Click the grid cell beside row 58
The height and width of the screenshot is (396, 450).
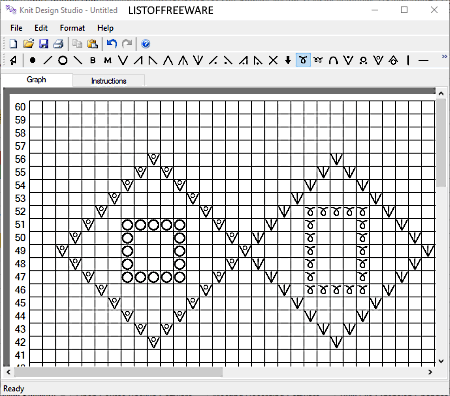[36, 134]
